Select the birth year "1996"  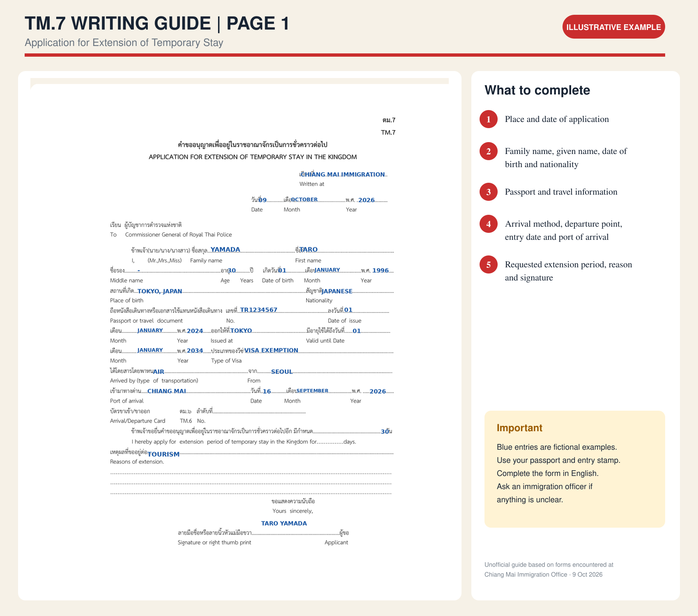pos(381,271)
